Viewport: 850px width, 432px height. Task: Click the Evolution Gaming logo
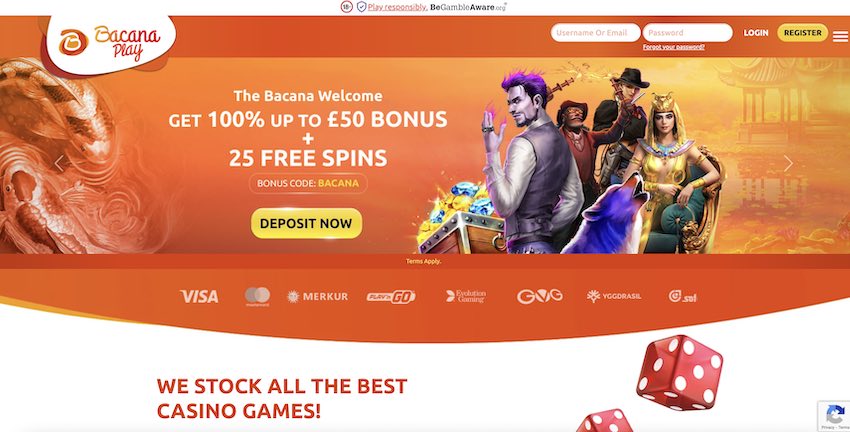(x=466, y=296)
